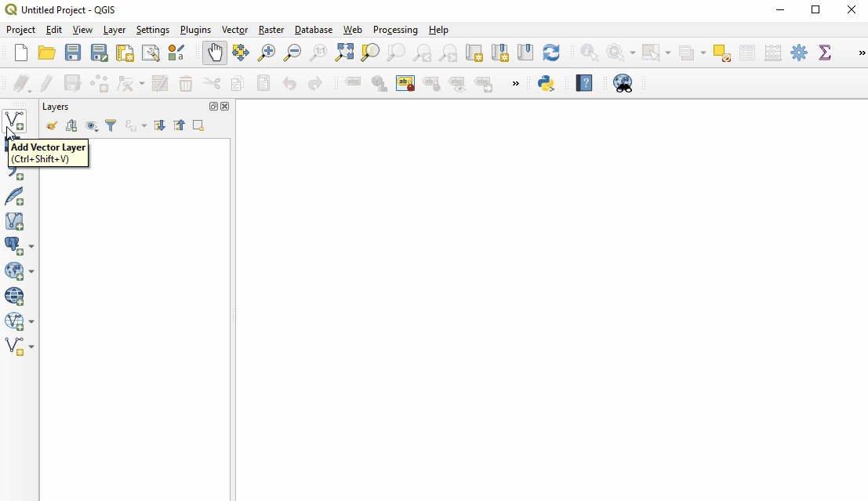Viewport: 868px width, 501px height.
Task: Toggle highlight pinned labels button
Action: [405, 84]
